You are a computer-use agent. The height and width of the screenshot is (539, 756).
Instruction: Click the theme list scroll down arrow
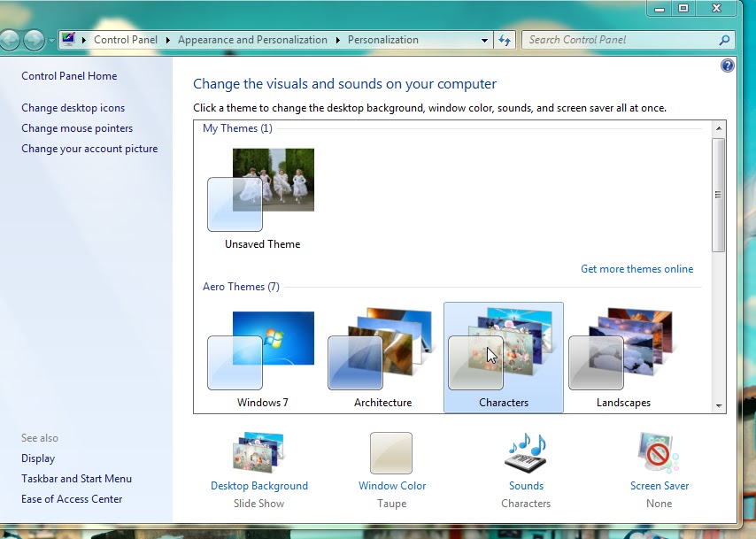719,406
